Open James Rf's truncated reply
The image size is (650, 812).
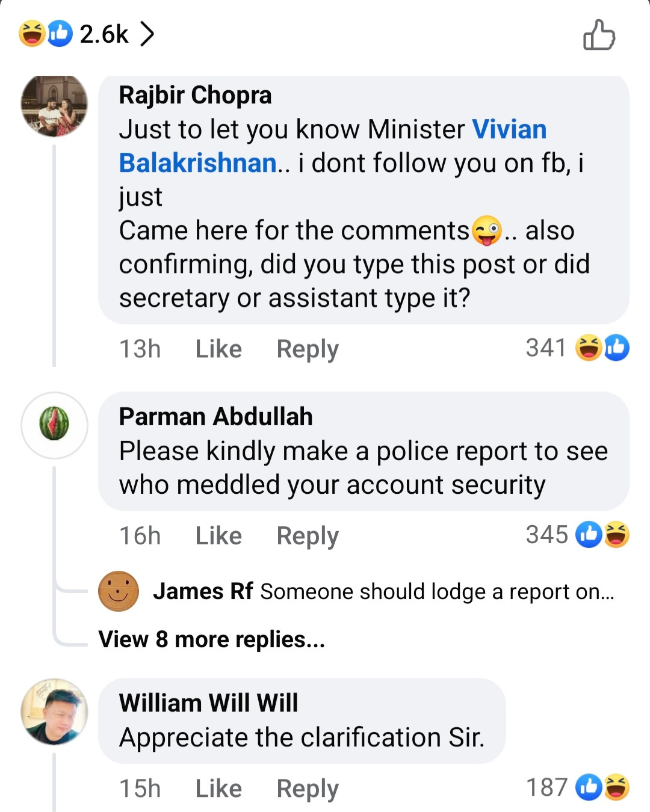pyautogui.click(x=384, y=592)
